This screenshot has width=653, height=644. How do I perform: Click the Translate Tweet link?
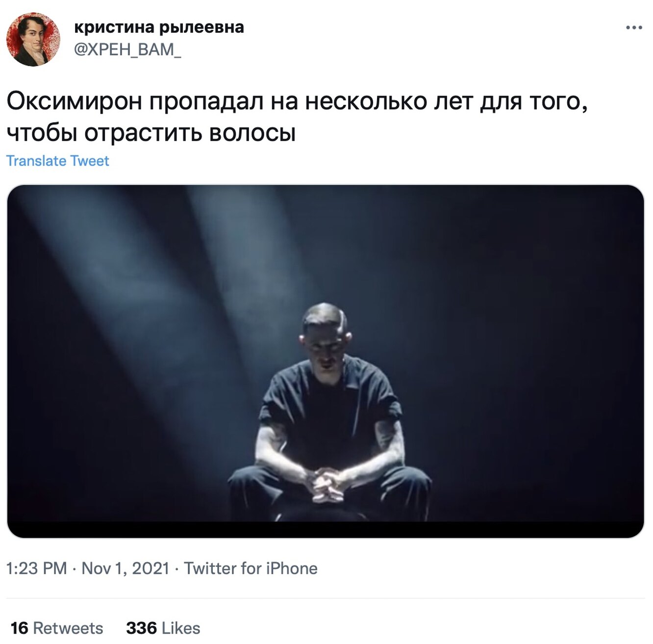pos(57,161)
